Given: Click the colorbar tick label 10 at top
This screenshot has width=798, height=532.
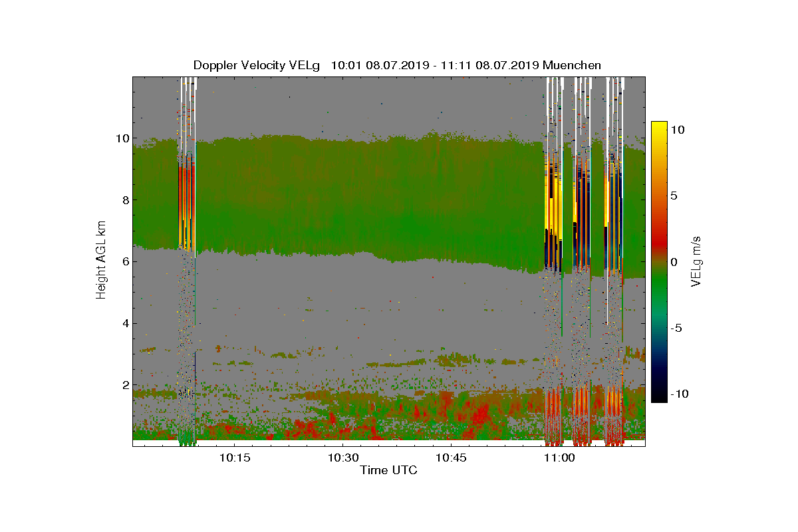Looking at the screenshot, I should pyautogui.click(x=676, y=129).
